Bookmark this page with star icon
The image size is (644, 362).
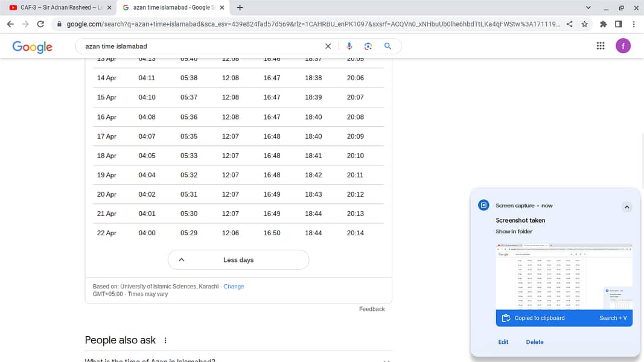584,24
